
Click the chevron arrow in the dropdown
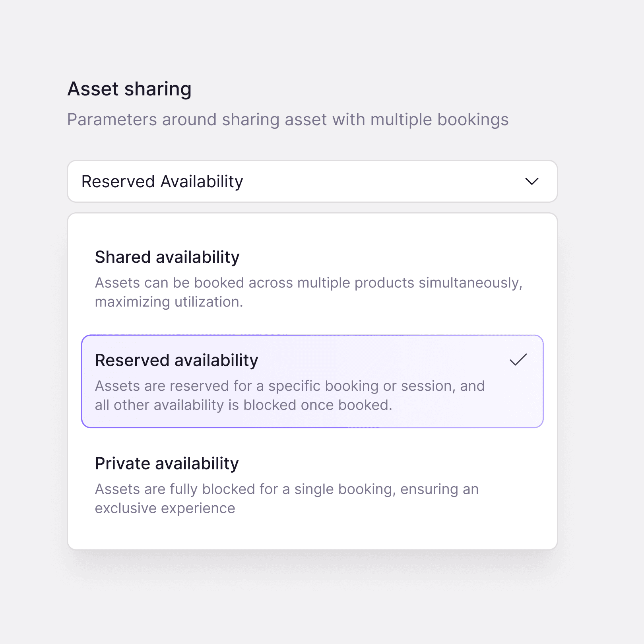coord(531,182)
